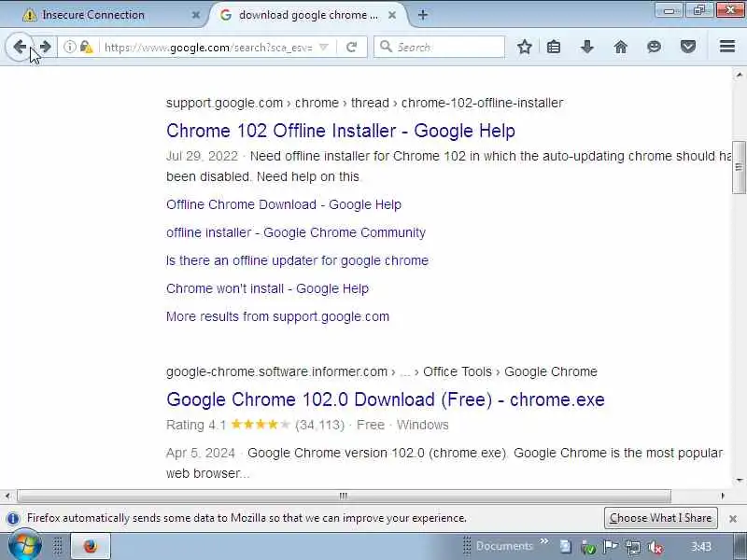
Task: Open Is there an offline updater link
Action: point(297,260)
